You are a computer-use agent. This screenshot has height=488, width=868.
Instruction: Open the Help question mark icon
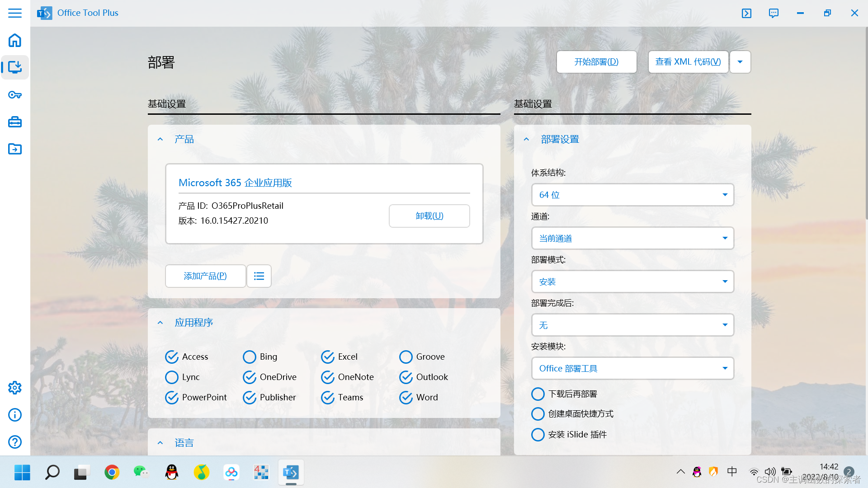(15, 442)
